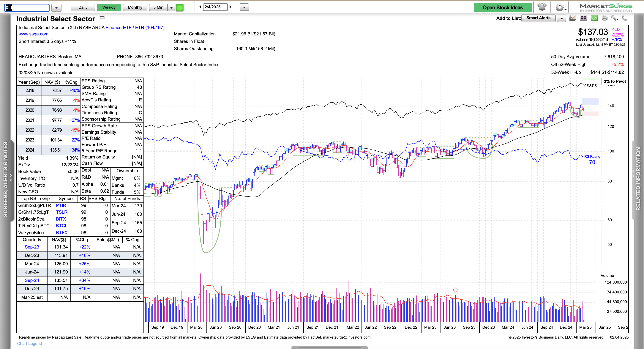Image resolution: width=644 pixels, height=349 pixels.
Task: Click the phone contact icon
Action: click(x=624, y=18)
